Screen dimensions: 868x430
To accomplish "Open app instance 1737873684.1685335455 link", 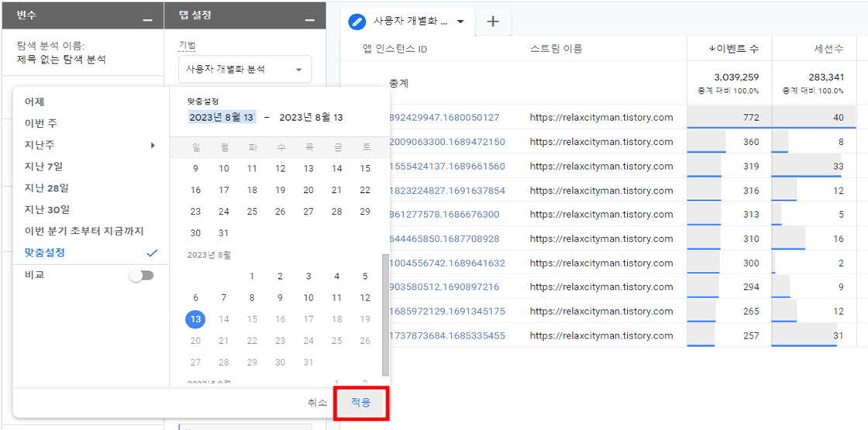I will [447, 335].
